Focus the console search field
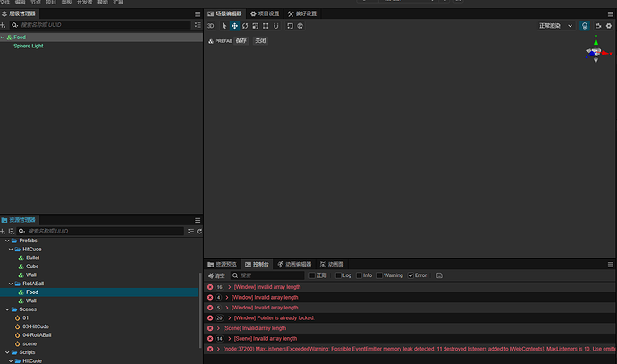Image resolution: width=617 pixels, height=364 pixels. coord(267,275)
